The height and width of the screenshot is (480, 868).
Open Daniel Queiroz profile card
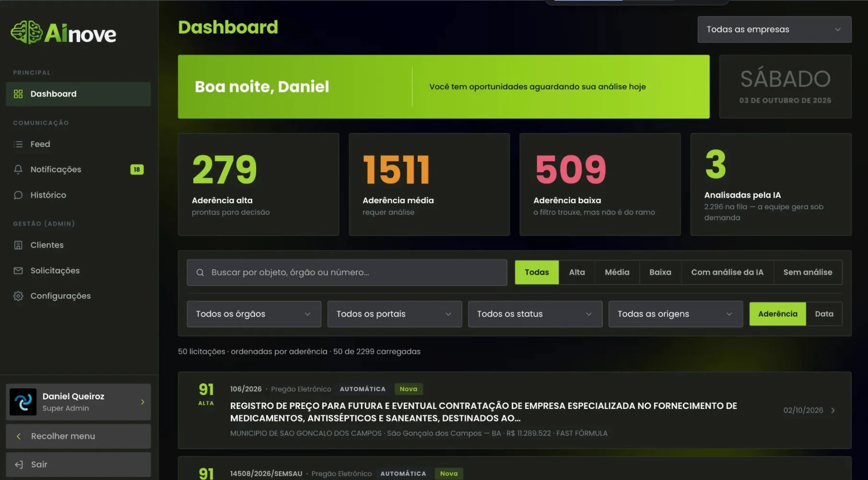78,402
